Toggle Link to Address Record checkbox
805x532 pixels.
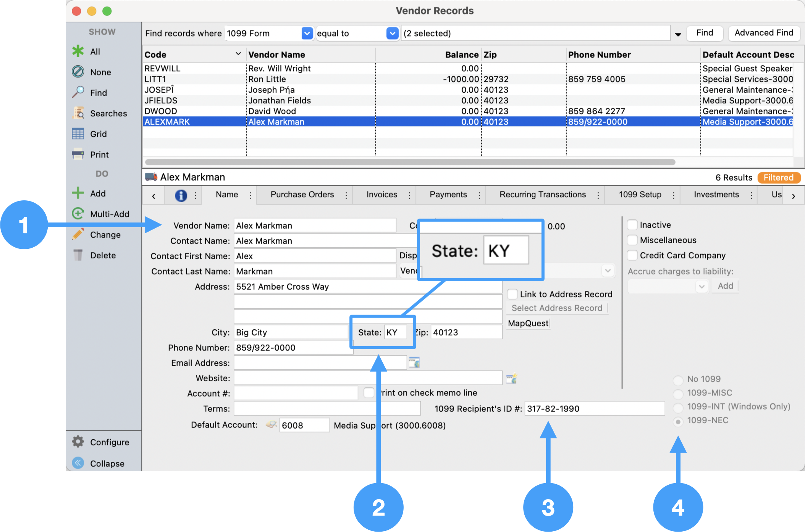click(x=512, y=294)
